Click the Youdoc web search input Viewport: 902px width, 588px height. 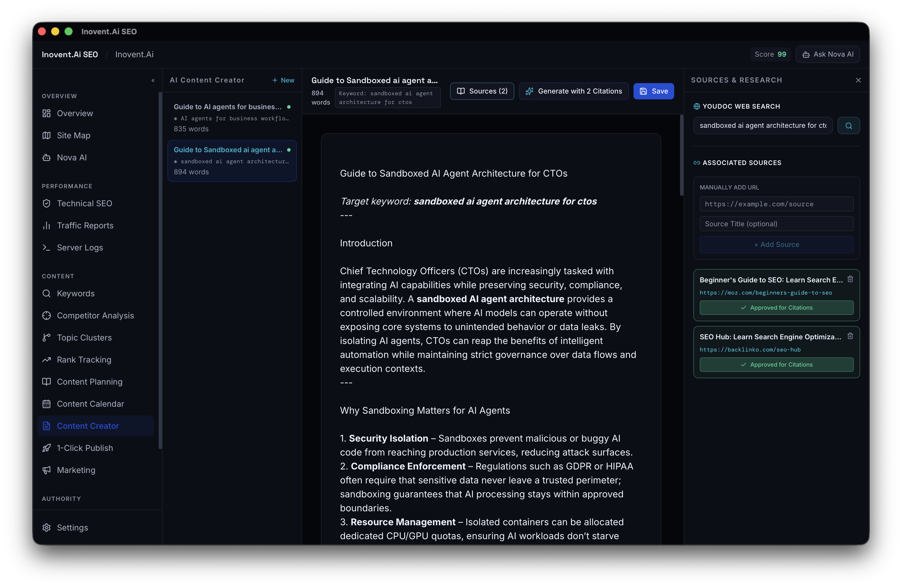[763, 126]
